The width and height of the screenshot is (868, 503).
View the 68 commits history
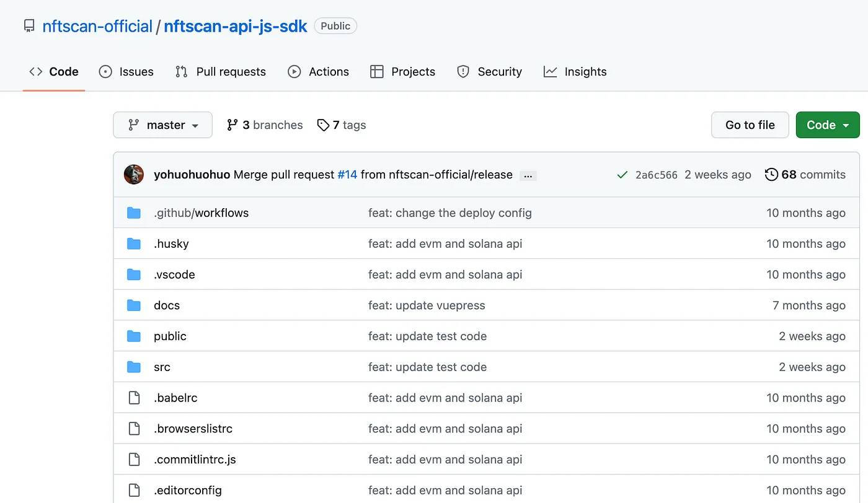coord(805,175)
